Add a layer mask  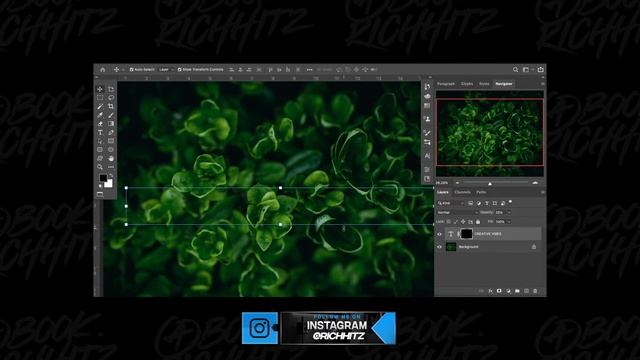pyautogui.click(x=499, y=291)
